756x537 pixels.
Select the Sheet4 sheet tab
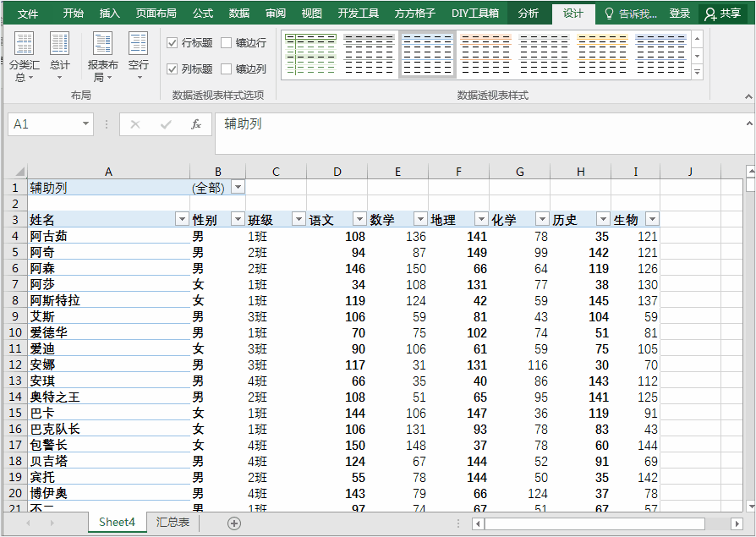(117, 522)
